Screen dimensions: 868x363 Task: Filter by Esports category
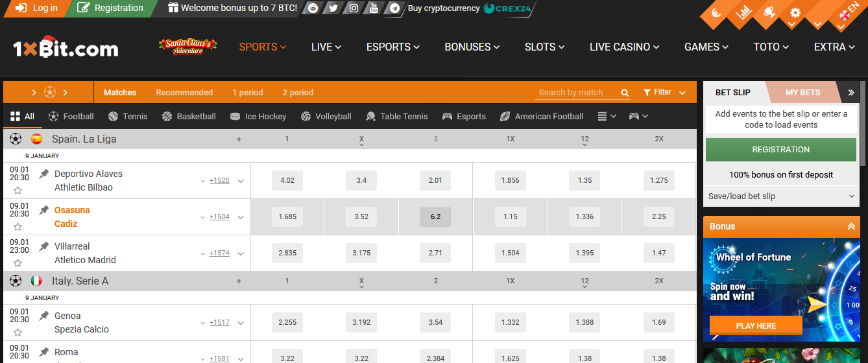(x=464, y=117)
